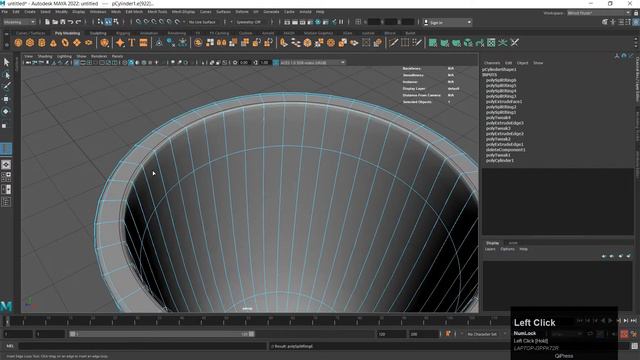
Task: Toggle select by component type mode
Action: [116, 22]
